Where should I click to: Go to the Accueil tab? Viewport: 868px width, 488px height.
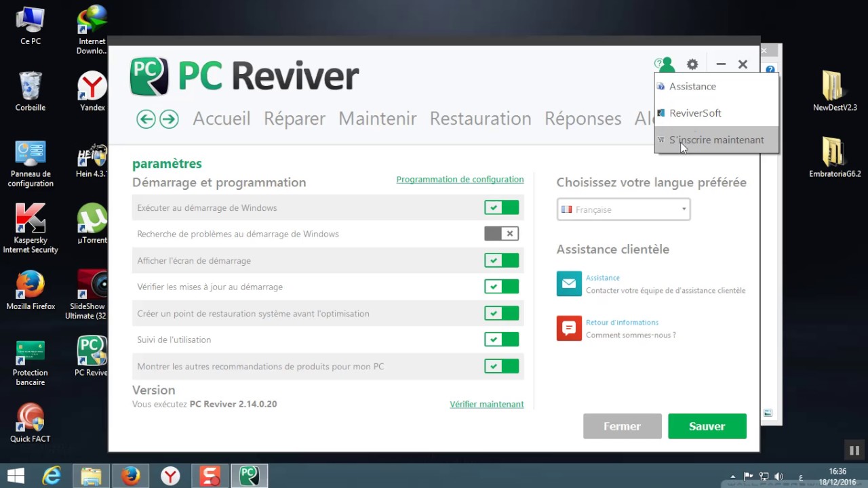pyautogui.click(x=222, y=119)
